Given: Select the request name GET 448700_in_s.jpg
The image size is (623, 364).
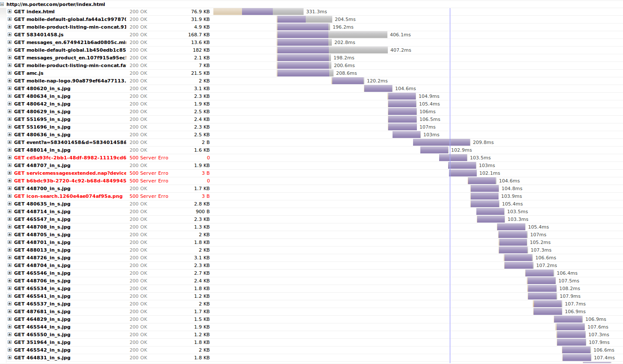Looking at the screenshot, I should [42, 188].
